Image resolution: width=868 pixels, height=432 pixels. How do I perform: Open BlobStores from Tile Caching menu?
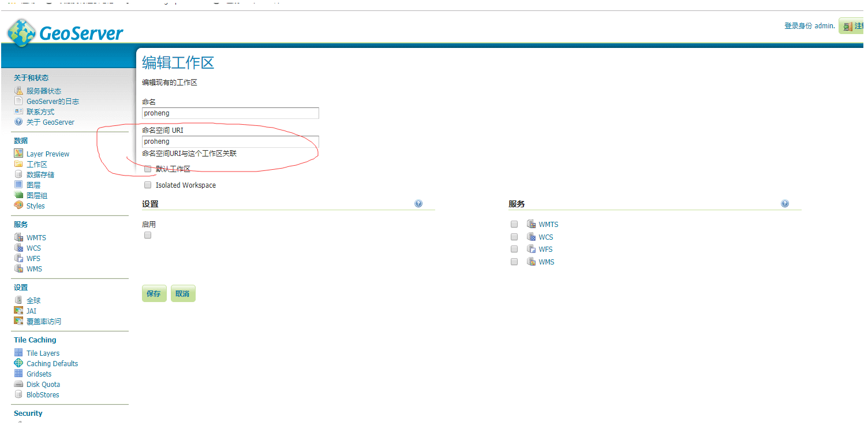(x=43, y=394)
